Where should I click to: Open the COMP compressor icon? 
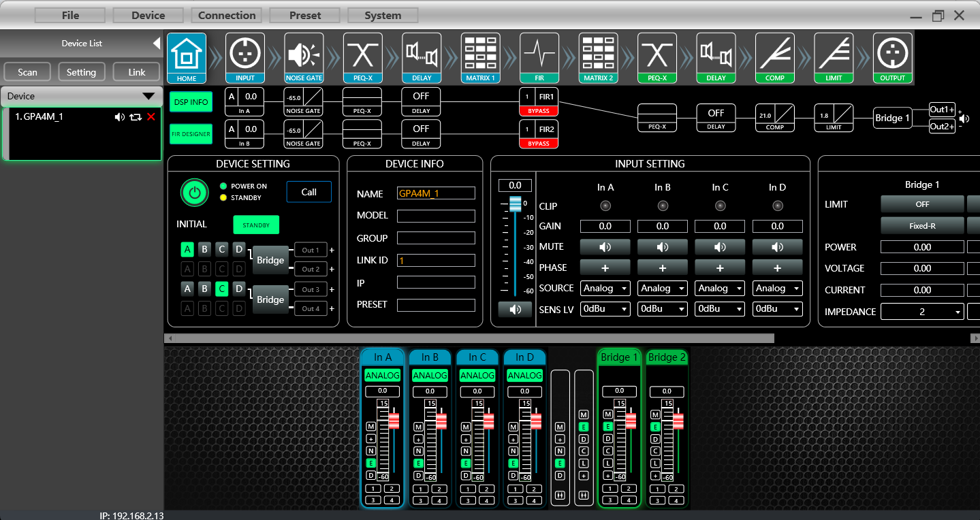(x=774, y=58)
